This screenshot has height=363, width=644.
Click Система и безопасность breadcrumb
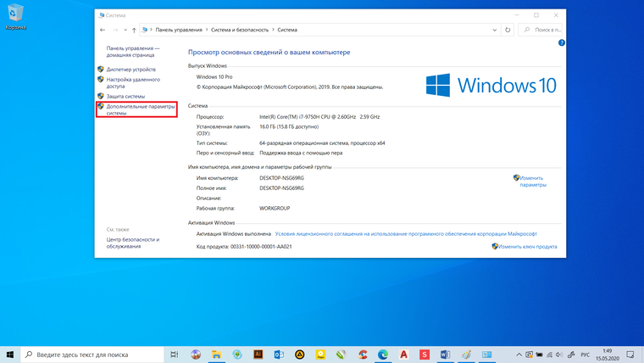240,30
